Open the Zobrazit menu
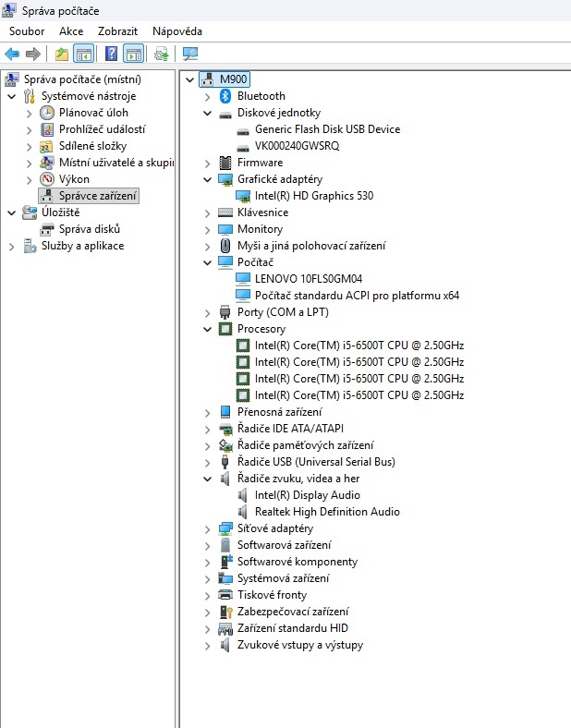This screenshot has width=571, height=728. coord(117,30)
